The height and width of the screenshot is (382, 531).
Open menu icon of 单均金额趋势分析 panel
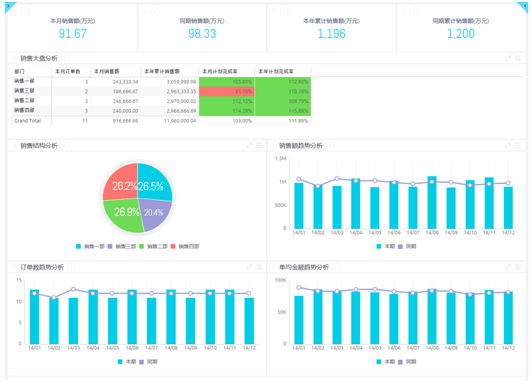pyautogui.click(x=518, y=267)
